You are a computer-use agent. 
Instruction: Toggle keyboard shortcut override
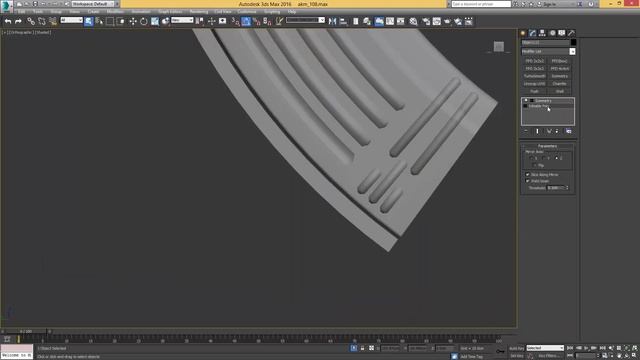click(222, 21)
